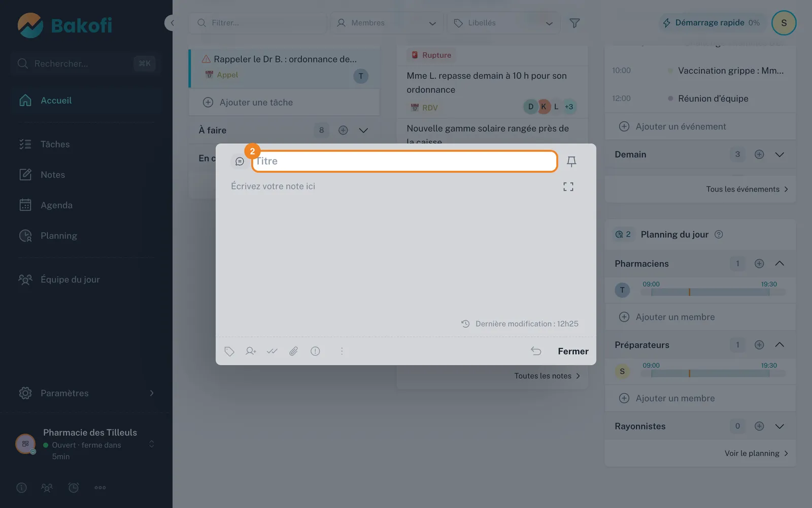
Task: Open Notes in the sidebar
Action: pos(86,175)
